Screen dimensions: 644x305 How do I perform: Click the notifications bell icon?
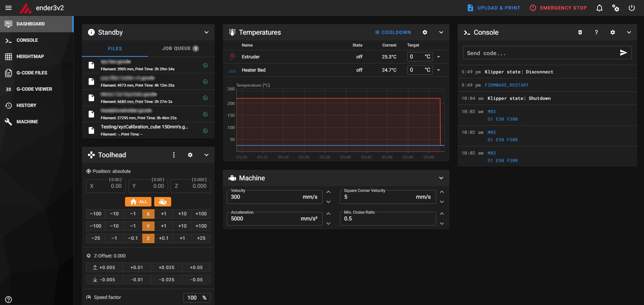(x=600, y=8)
